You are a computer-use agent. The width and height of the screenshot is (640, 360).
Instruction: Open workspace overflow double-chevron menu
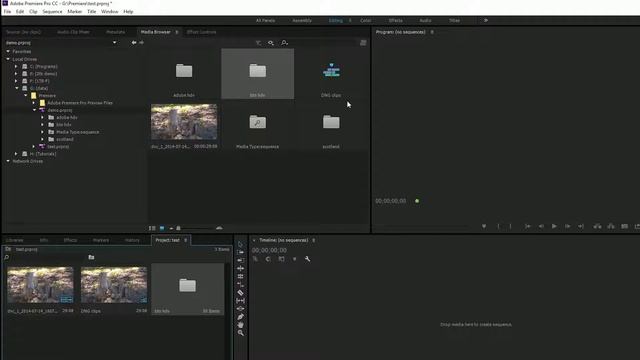pyautogui.click(x=486, y=20)
